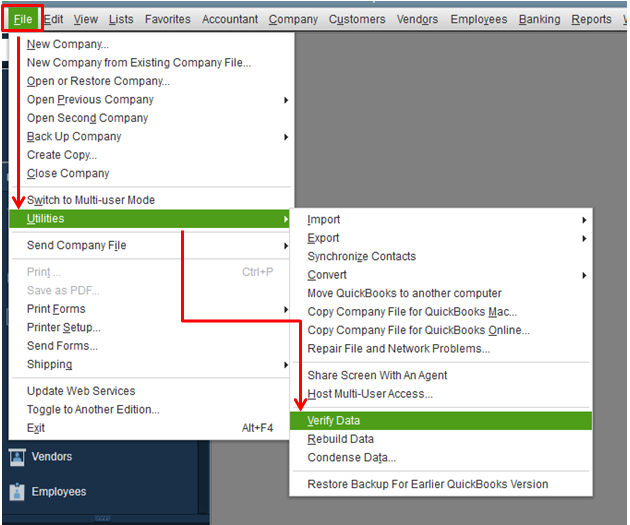
Task: Expand the Import submenu
Action: point(441,220)
